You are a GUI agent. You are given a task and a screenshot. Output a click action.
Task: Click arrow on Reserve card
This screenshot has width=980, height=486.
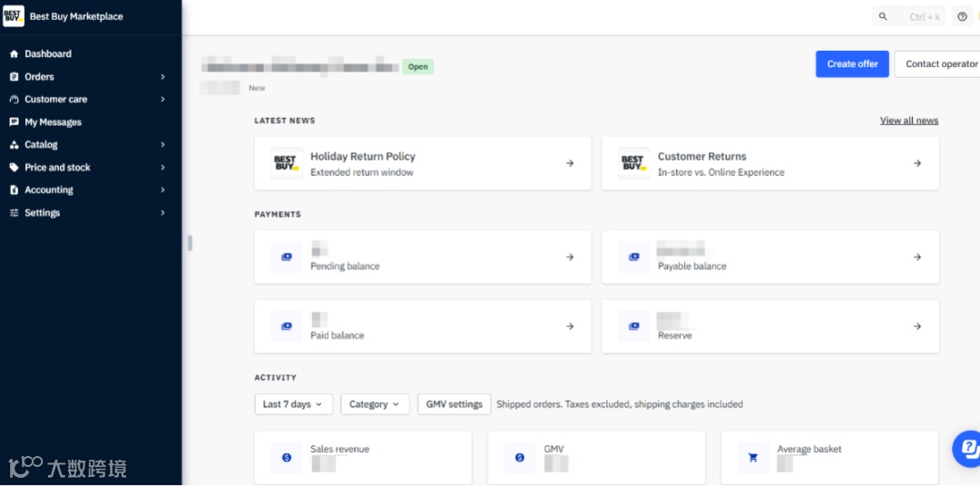(916, 326)
